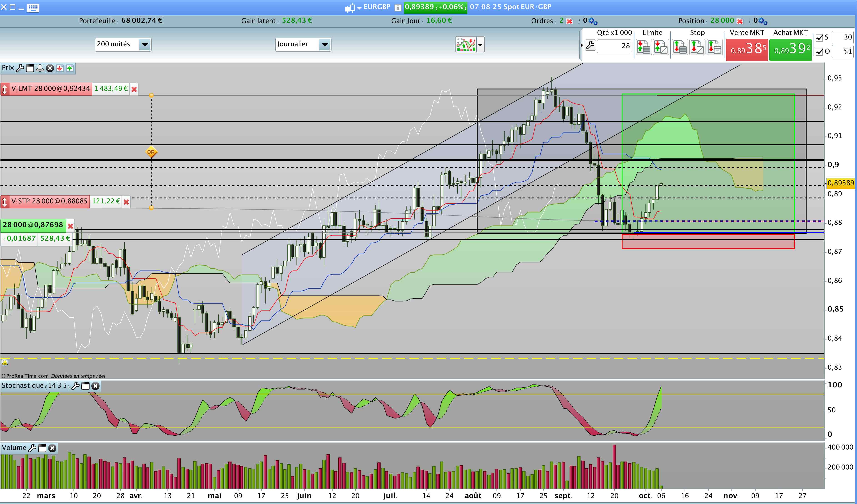The height and width of the screenshot is (504, 857).
Task: Toggle the S stop checkbox
Action: point(820,37)
